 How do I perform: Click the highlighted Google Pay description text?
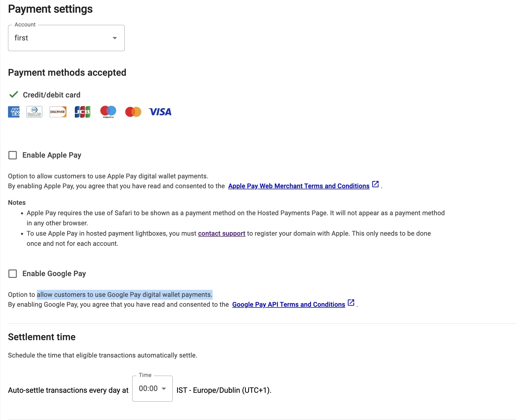point(124,295)
